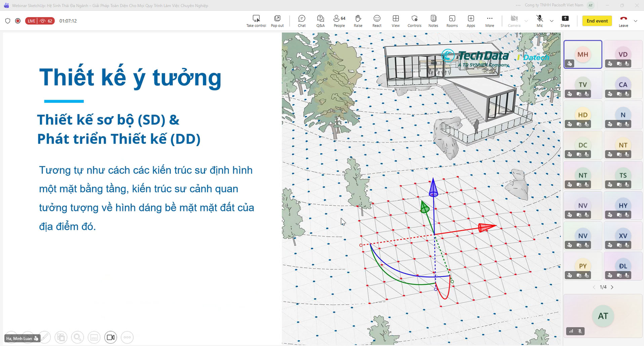
Task: Open the Q&A panel
Action: (x=320, y=21)
